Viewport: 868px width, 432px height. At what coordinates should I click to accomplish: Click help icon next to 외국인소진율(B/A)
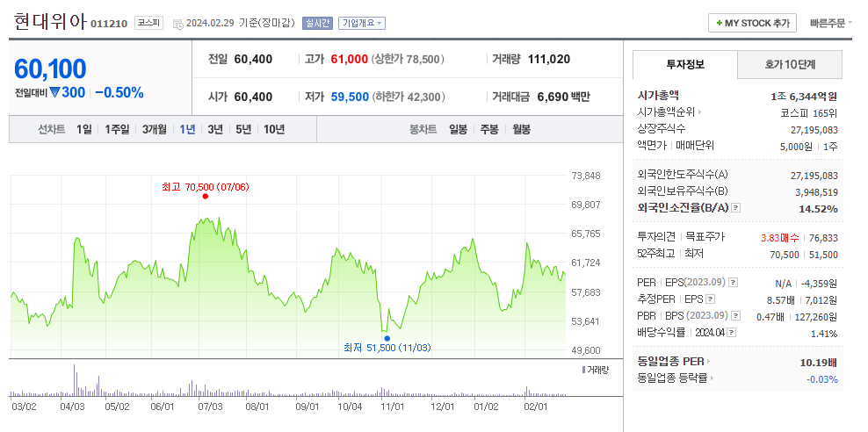tap(735, 208)
